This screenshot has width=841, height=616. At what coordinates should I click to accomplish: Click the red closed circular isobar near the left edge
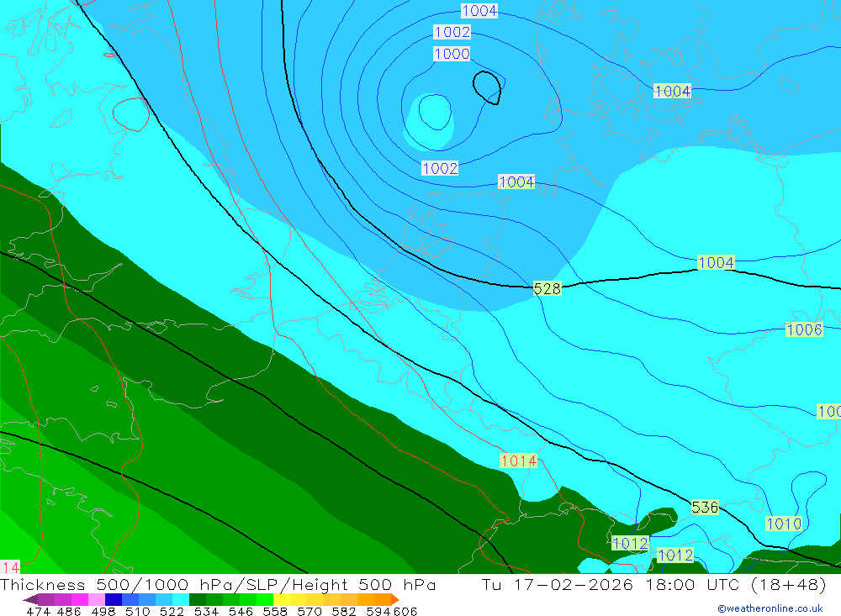click(x=131, y=115)
